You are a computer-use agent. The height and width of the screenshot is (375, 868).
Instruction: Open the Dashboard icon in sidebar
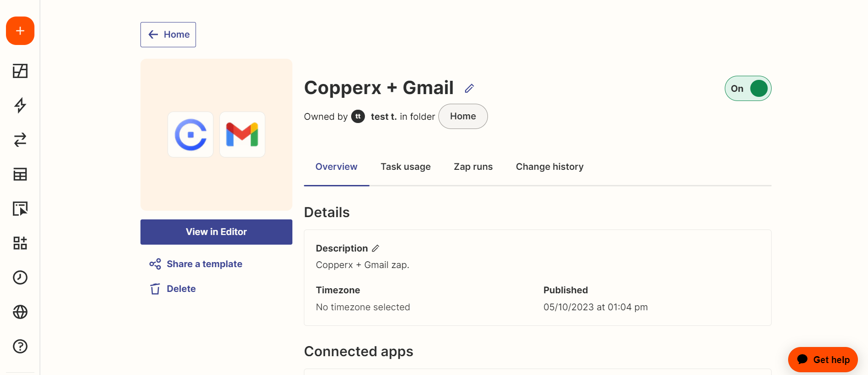(20, 71)
